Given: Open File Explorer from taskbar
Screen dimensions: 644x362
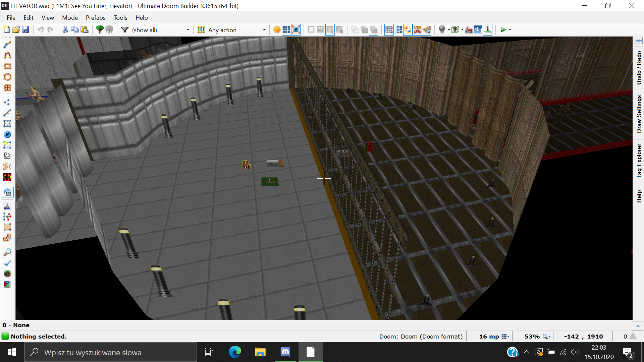Looking at the screenshot, I should [260, 352].
